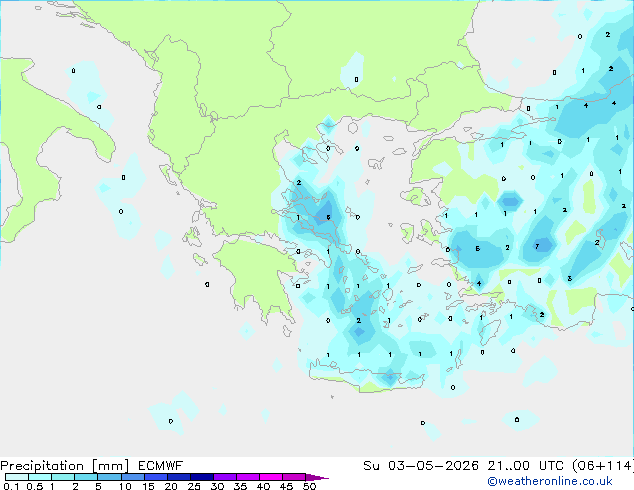Click the 40–45 mm magenta legend swatch
The height and width of the screenshot is (490, 634).
tap(271, 477)
